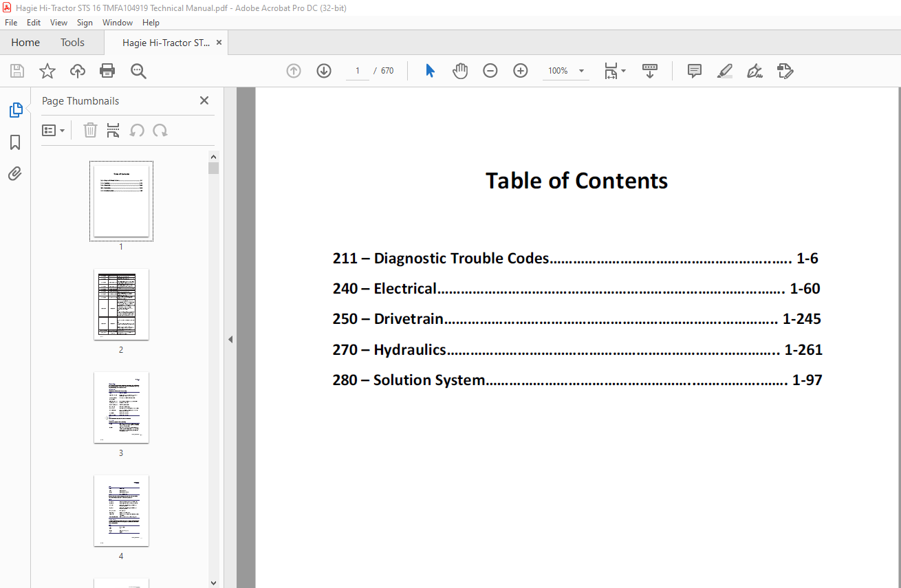Click the 270 – Hydraulics entry

coord(578,349)
